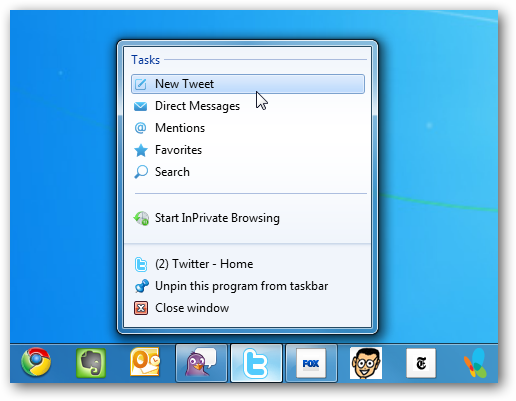Image resolution: width=516 pixels, height=401 pixels.
Task: Open Pidgin messenger from the taskbar
Action: tap(201, 363)
